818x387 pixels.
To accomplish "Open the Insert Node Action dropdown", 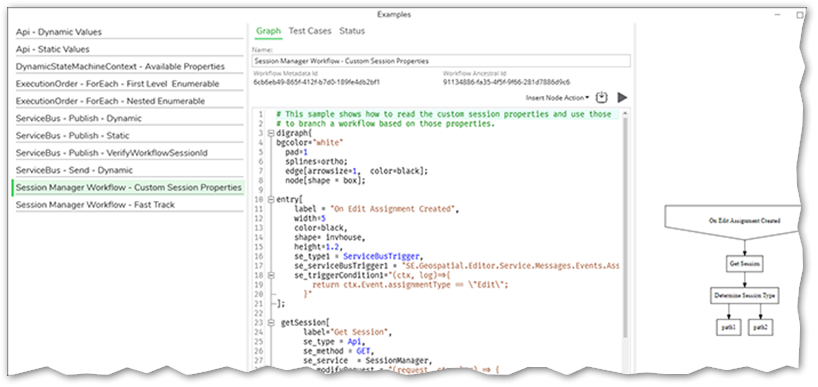I will pyautogui.click(x=557, y=98).
